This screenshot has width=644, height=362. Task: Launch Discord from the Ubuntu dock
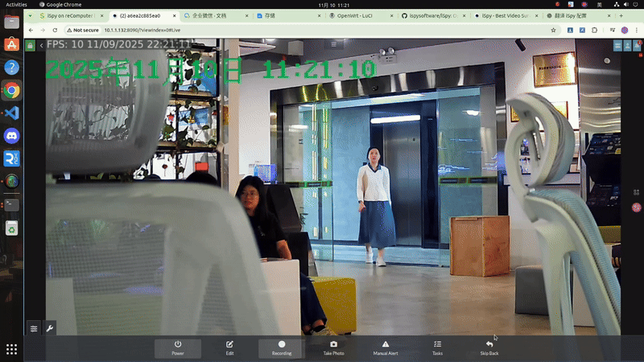[11, 136]
